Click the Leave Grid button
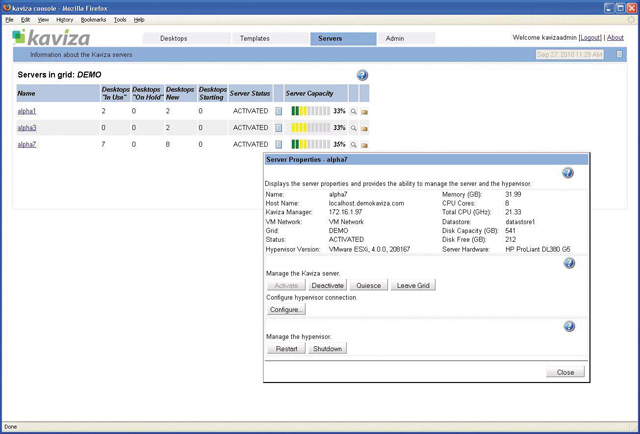The height and width of the screenshot is (434, 640). click(413, 285)
